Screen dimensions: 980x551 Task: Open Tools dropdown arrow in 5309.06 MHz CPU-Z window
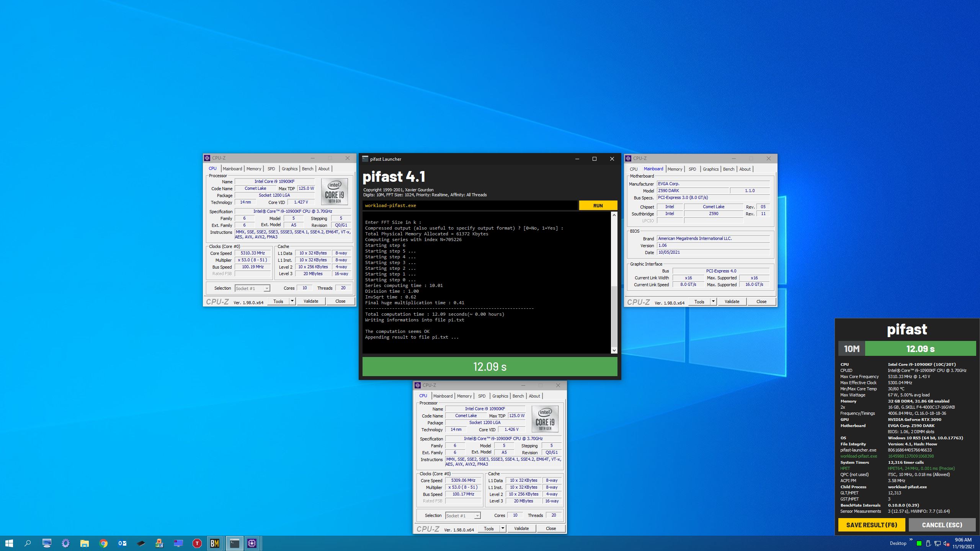pos(503,528)
